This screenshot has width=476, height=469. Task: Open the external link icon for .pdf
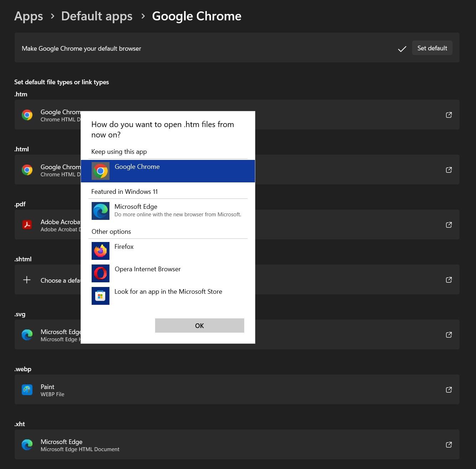tap(449, 225)
